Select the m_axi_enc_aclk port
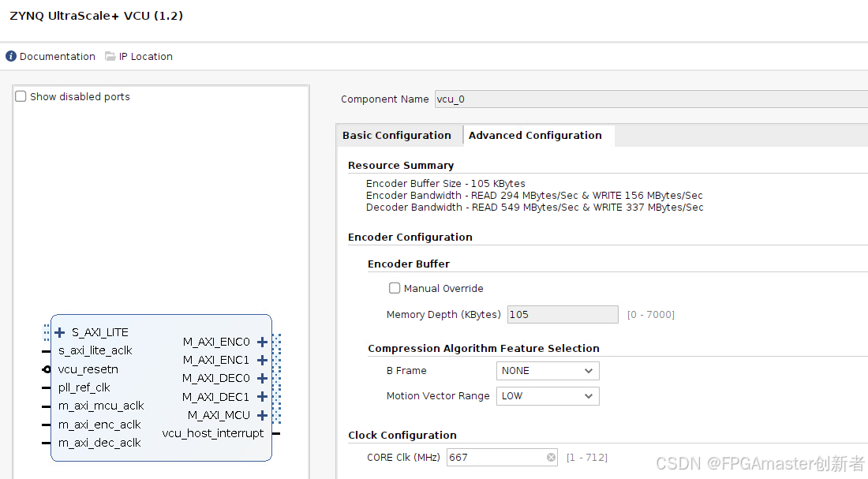The image size is (868, 479). 99,425
